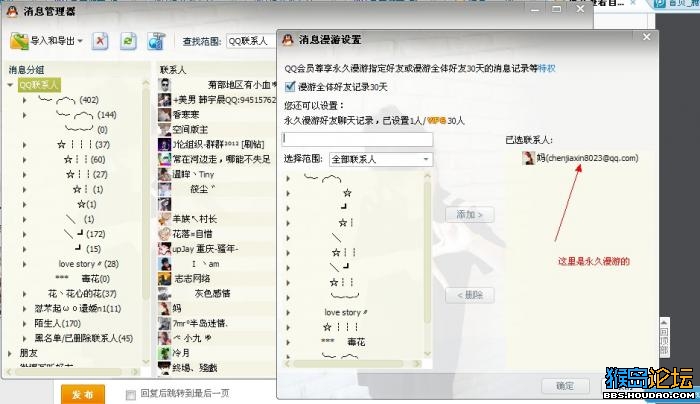Expand 毒花 group in dialog tree

point(288,342)
